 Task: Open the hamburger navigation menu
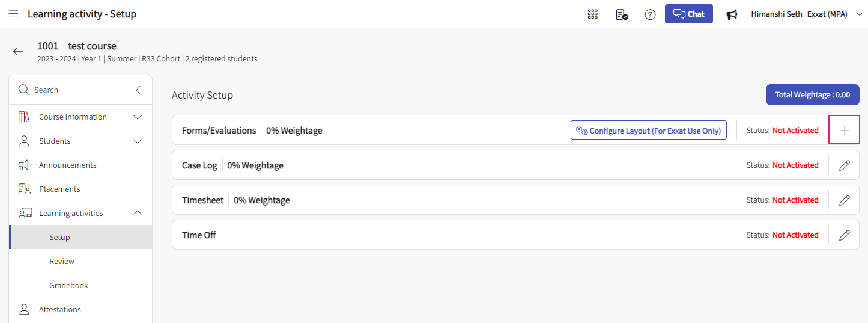(x=13, y=14)
